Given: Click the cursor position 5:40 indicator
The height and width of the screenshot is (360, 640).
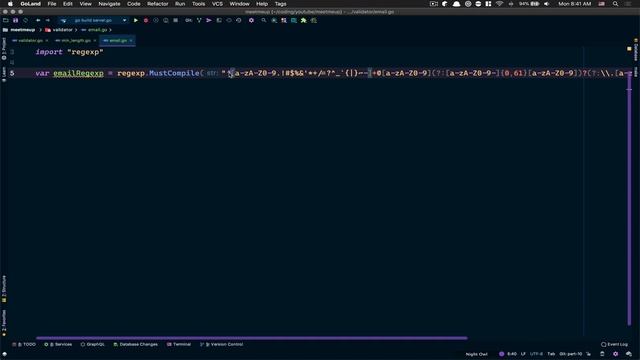Looking at the screenshot, I should click(x=512, y=354).
